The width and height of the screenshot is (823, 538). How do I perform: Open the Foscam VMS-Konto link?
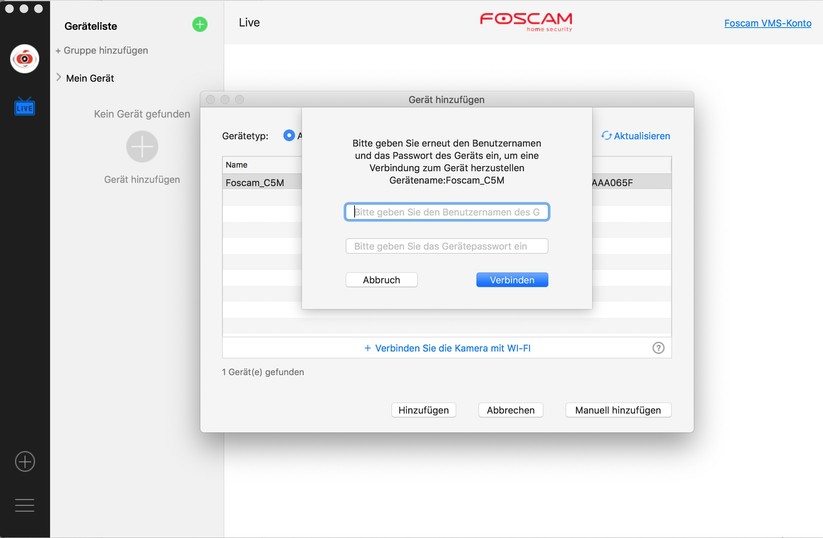point(767,23)
